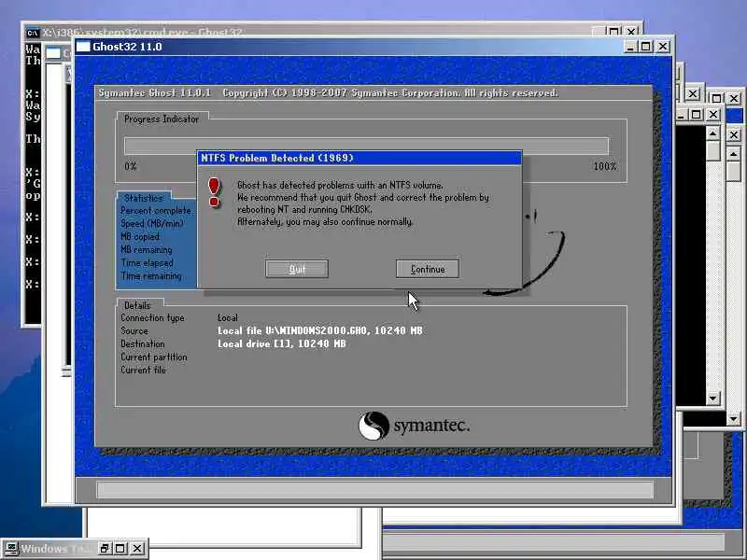The image size is (747, 560).
Task: Click the '100%' progress end label
Action: tap(605, 166)
